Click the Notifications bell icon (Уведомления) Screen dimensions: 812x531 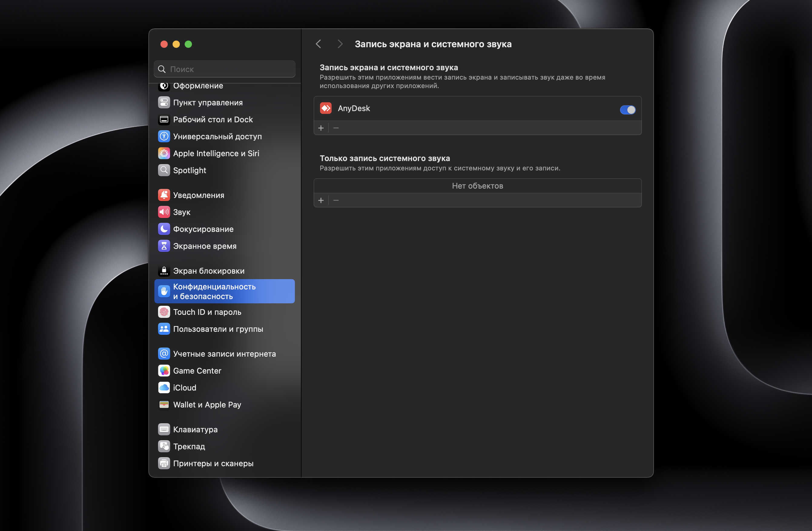164,195
